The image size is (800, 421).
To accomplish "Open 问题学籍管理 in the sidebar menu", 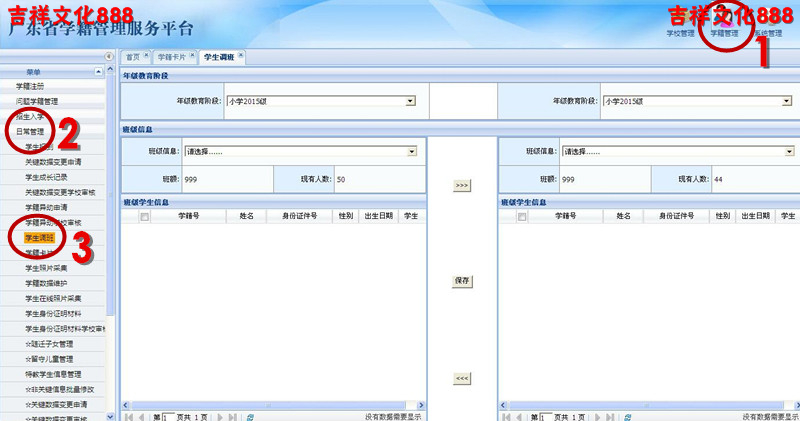I will tap(37, 102).
